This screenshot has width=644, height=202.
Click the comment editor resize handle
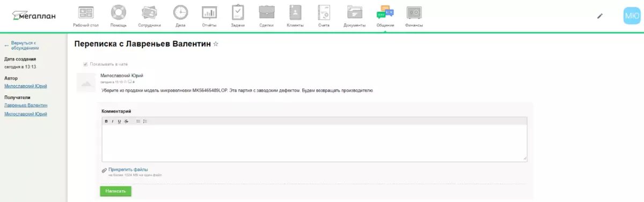coord(525,159)
